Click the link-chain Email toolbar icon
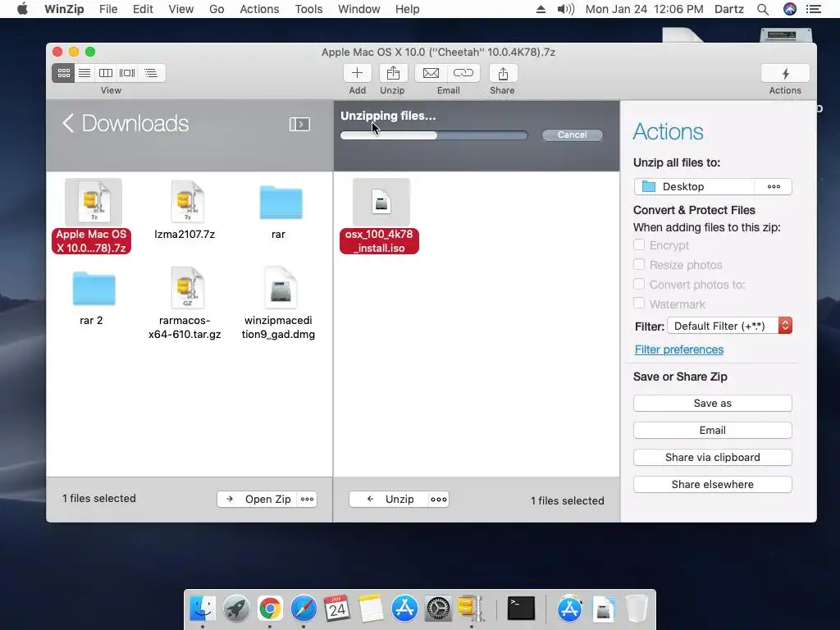The height and width of the screenshot is (630, 840). pyautogui.click(x=463, y=73)
